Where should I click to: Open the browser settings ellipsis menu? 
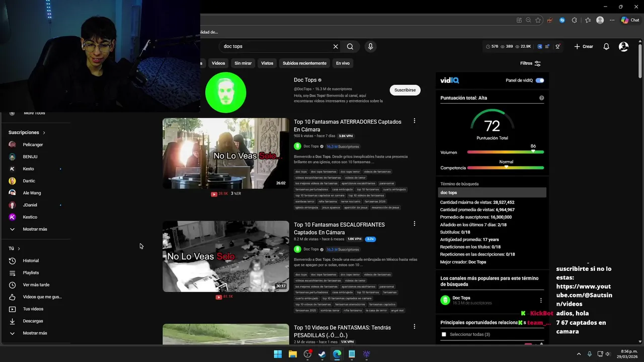(612, 20)
